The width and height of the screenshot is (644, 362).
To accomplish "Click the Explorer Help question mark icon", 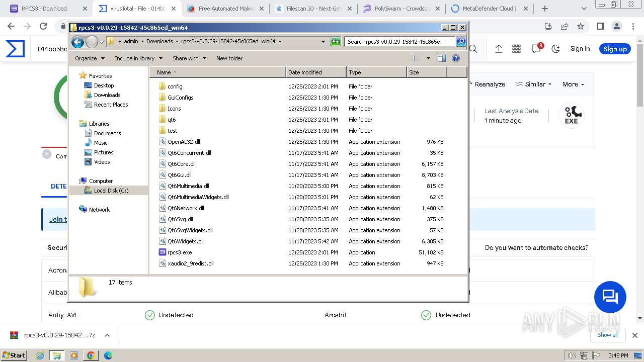I will click(x=456, y=58).
